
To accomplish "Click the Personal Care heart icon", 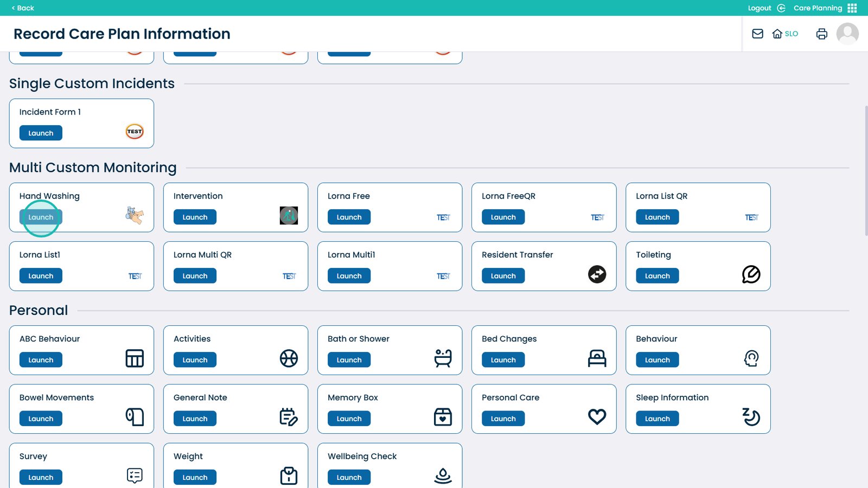I will [597, 417].
